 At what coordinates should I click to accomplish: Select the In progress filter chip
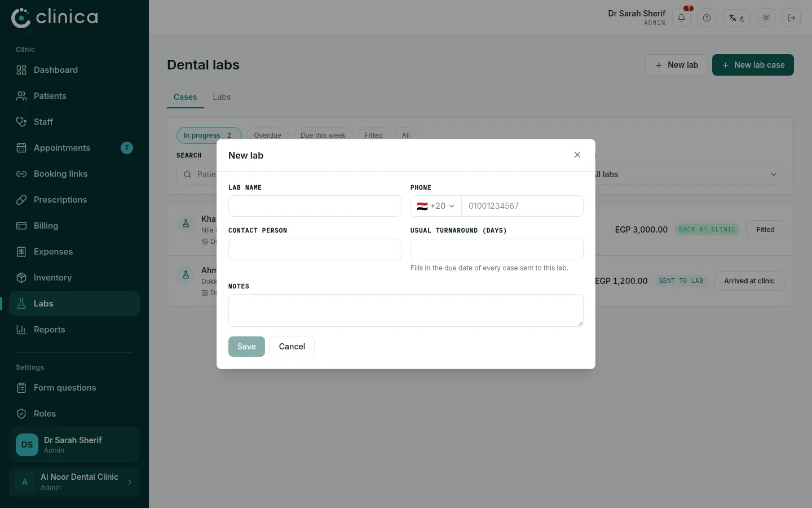[209, 135]
